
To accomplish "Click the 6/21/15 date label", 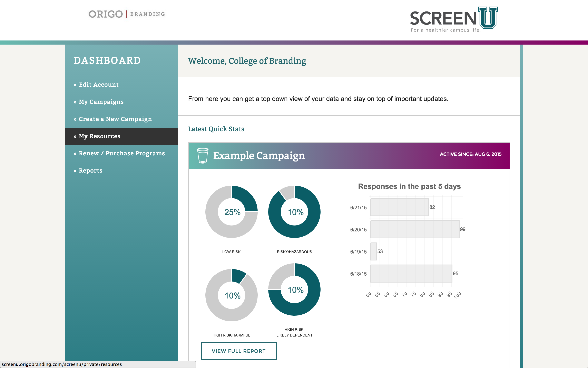I will click(x=358, y=208).
